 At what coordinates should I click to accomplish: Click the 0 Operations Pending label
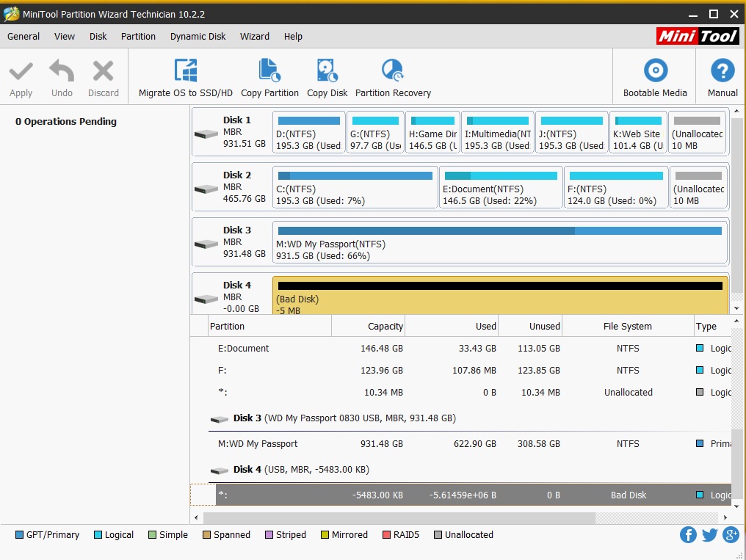click(65, 122)
